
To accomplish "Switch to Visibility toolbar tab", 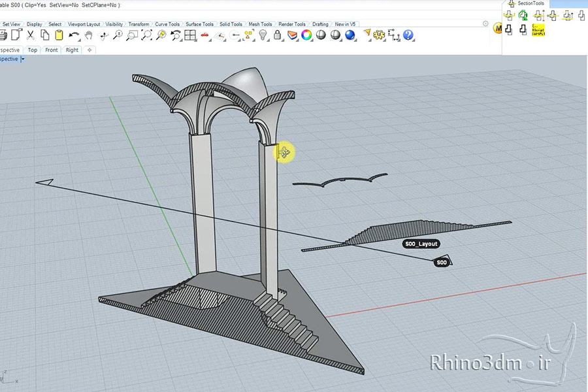I will point(114,24).
